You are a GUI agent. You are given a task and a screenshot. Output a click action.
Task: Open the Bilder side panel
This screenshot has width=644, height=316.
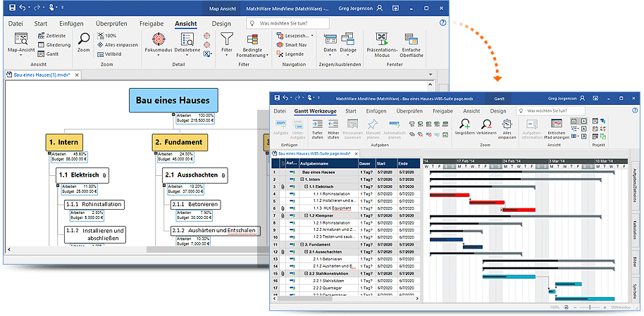pos(634,263)
